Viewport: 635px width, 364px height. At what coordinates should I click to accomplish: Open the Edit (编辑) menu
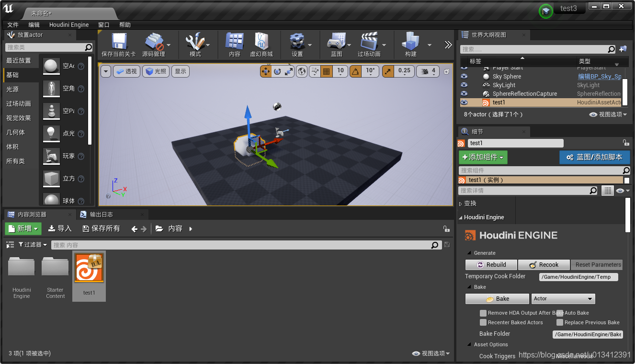tap(34, 25)
